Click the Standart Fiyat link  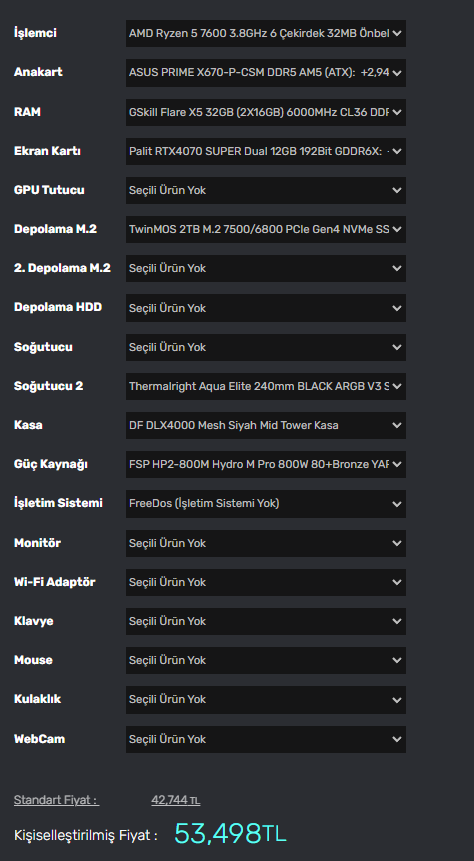pos(56,800)
